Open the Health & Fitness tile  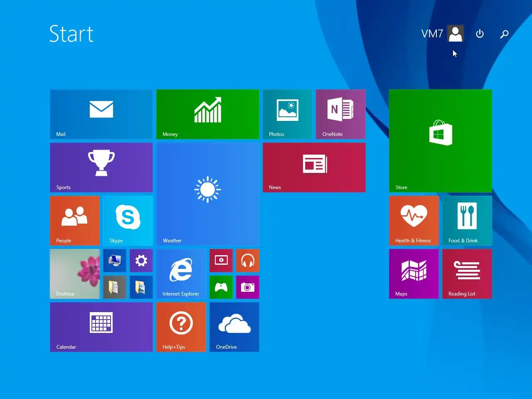414,221
